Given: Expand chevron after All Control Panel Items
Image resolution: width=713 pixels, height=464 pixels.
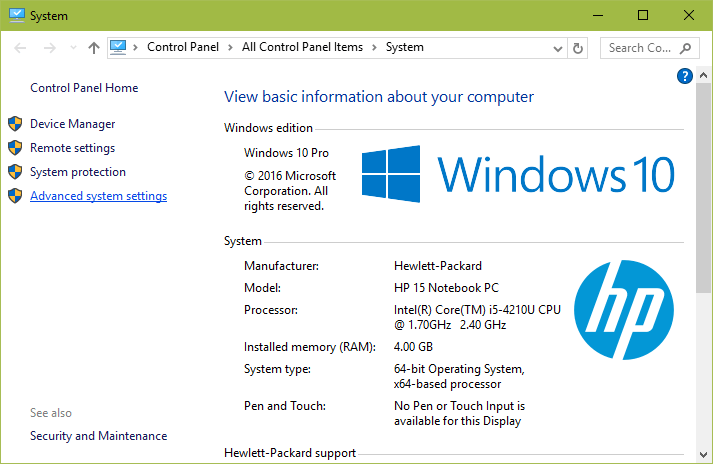Looking at the screenshot, I should [374, 47].
